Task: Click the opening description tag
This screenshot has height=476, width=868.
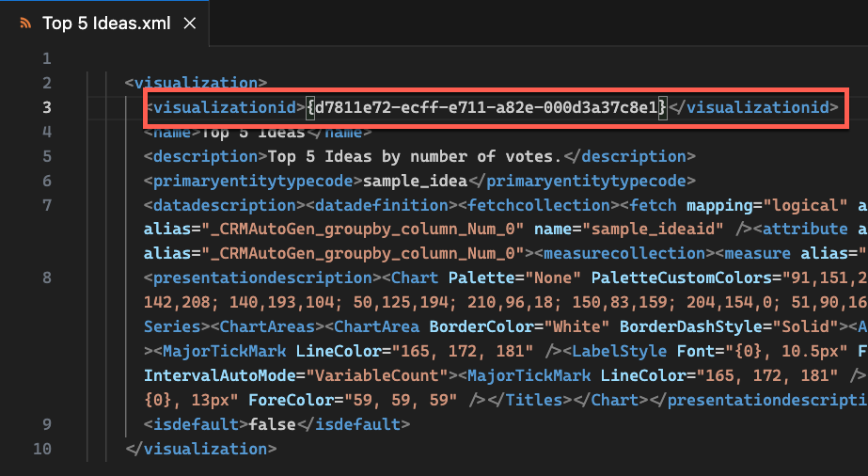Action: pyautogui.click(x=205, y=156)
